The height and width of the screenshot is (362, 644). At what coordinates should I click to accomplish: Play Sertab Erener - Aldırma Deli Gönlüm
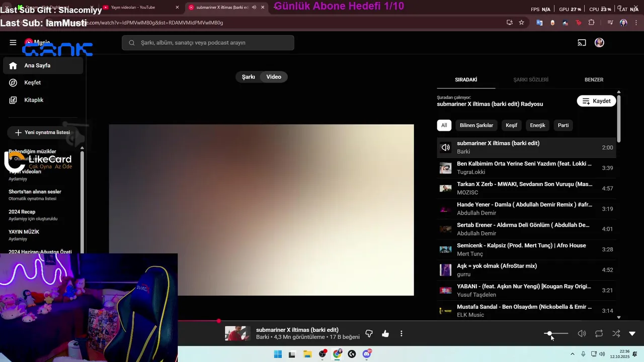tap(526, 229)
